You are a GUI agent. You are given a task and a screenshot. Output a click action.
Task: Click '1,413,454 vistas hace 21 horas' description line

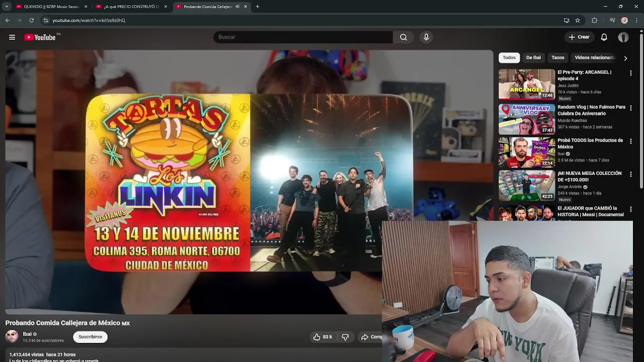(42, 354)
